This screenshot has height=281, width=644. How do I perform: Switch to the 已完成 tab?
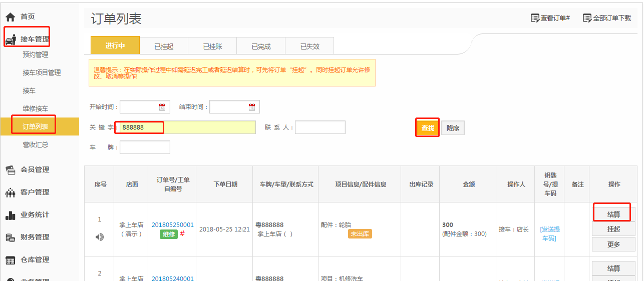pyautogui.click(x=261, y=46)
